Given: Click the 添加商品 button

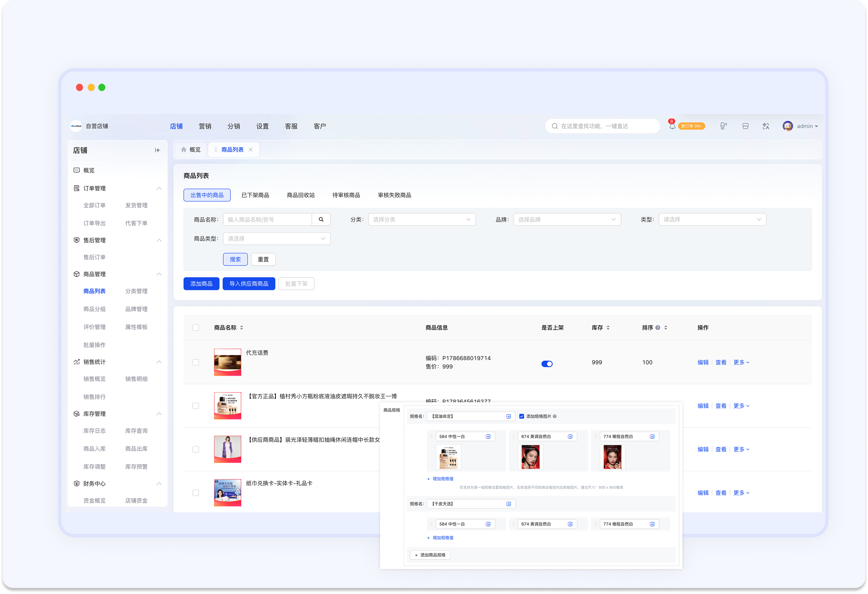Looking at the screenshot, I should click(x=201, y=284).
